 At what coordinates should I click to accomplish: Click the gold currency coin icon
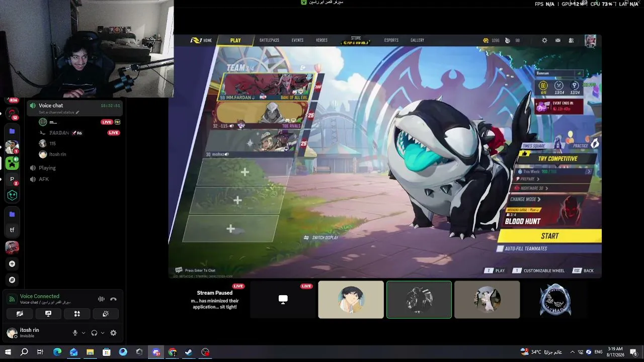point(486,40)
